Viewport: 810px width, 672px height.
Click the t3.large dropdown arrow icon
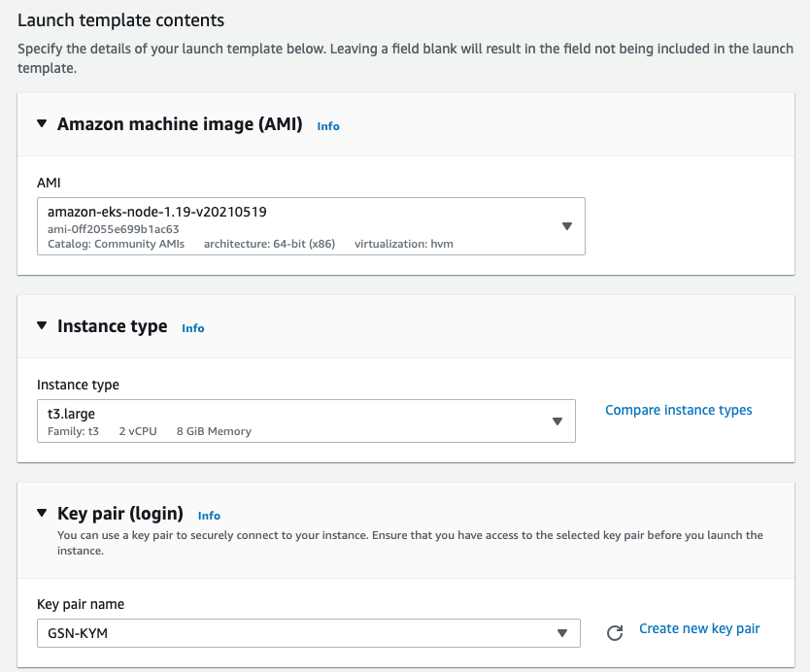point(557,421)
